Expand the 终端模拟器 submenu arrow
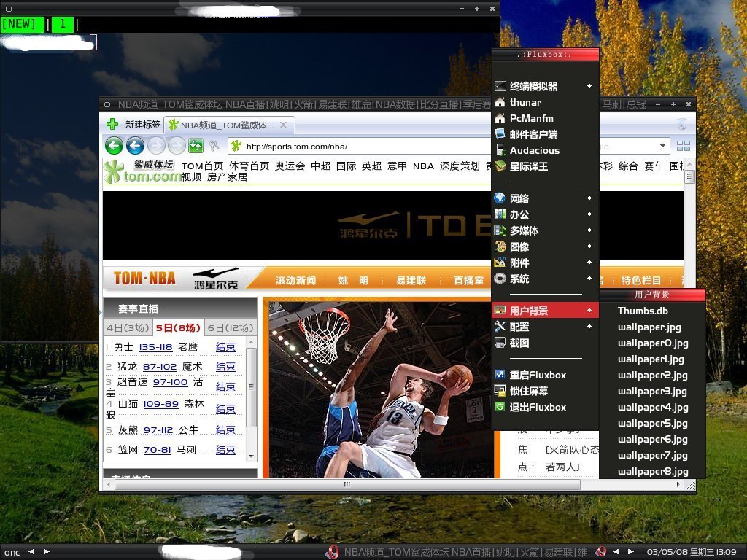 [x=589, y=86]
